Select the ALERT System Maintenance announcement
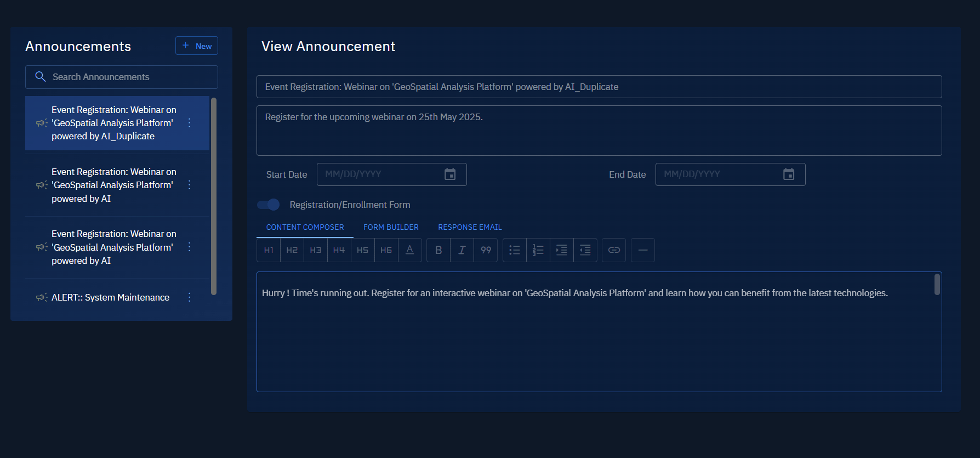Image resolution: width=980 pixels, height=458 pixels. 117,297
